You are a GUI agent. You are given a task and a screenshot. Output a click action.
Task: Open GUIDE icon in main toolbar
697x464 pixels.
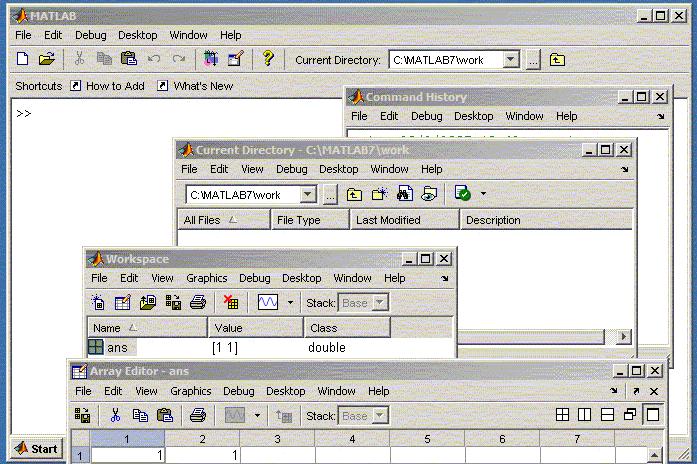click(x=236, y=59)
